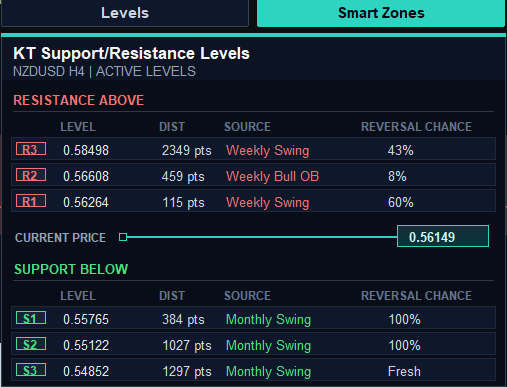This screenshot has width=507, height=387.
Task: Click the Fresh reversal status for S3
Action: coord(404,371)
